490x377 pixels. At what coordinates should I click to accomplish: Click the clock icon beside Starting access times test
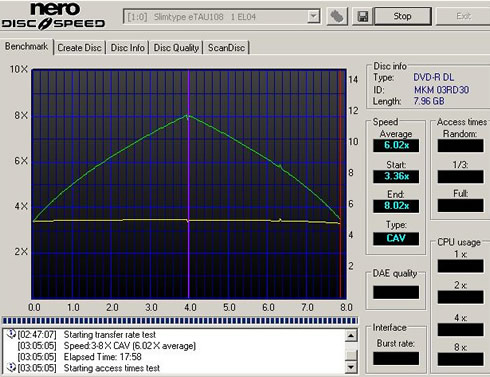[x=12, y=367]
